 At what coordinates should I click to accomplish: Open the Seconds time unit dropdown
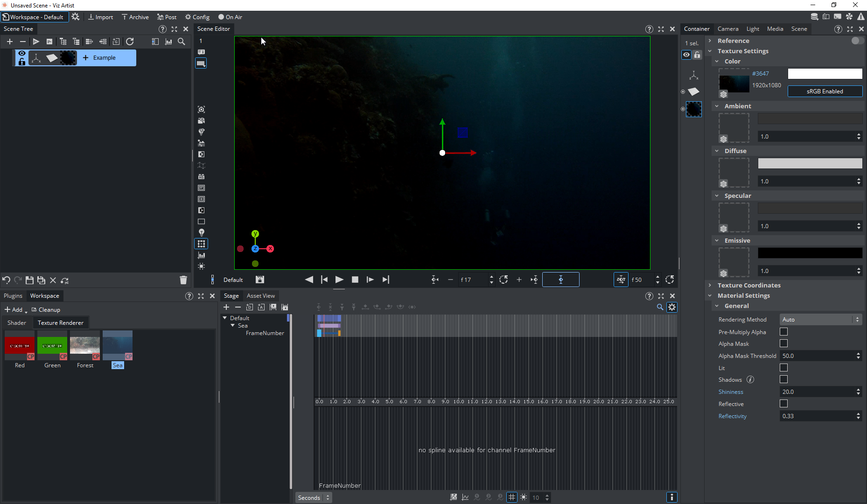314,497
